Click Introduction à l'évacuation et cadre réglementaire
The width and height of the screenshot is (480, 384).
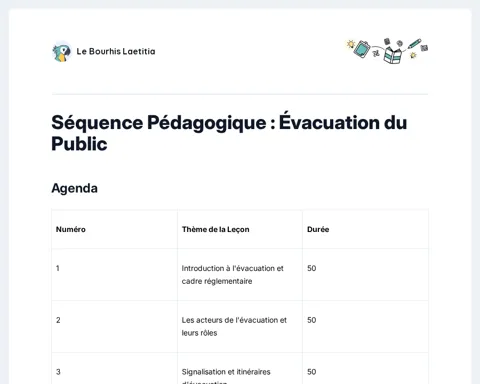[232, 275]
